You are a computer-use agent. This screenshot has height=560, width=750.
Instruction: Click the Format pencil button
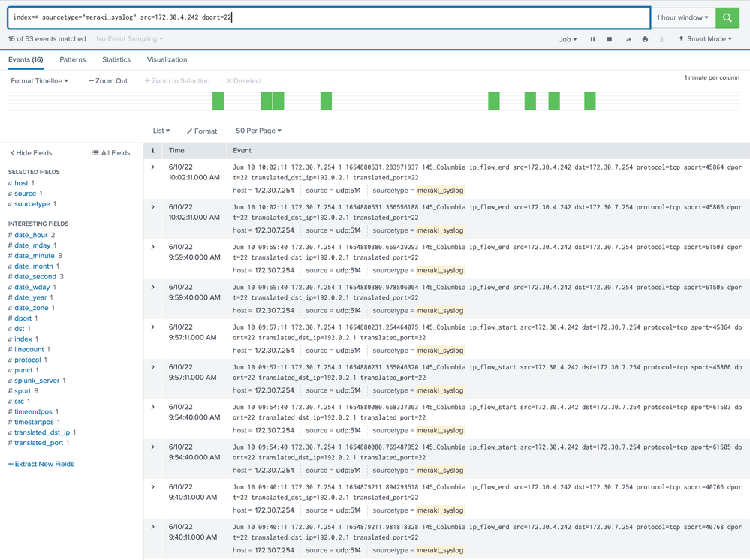[202, 131]
